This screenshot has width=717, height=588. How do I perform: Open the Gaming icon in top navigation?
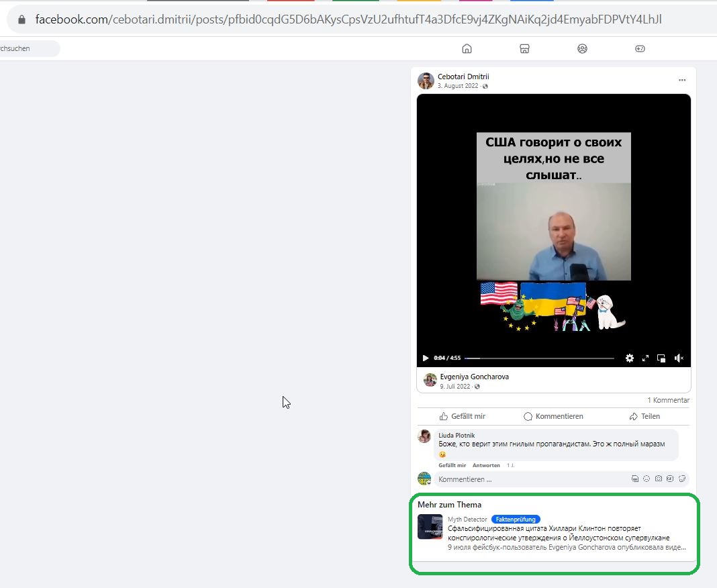pos(640,48)
